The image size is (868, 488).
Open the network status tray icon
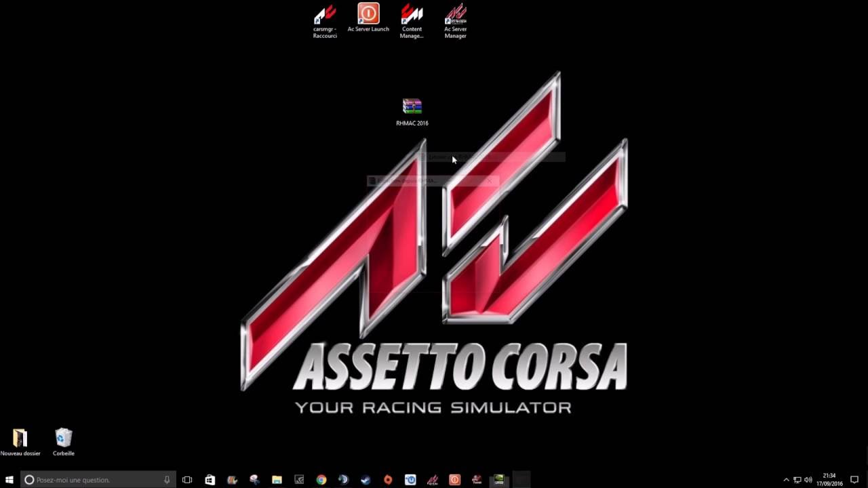797,480
